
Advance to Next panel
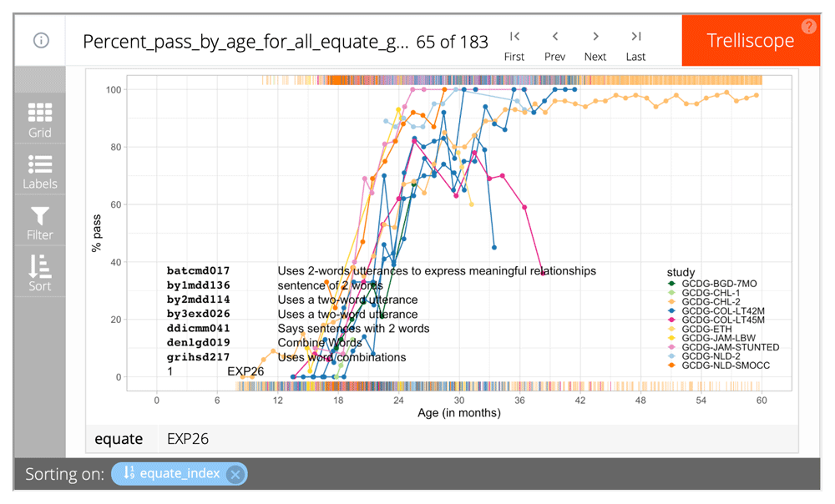pyautogui.click(x=595, y=44)
